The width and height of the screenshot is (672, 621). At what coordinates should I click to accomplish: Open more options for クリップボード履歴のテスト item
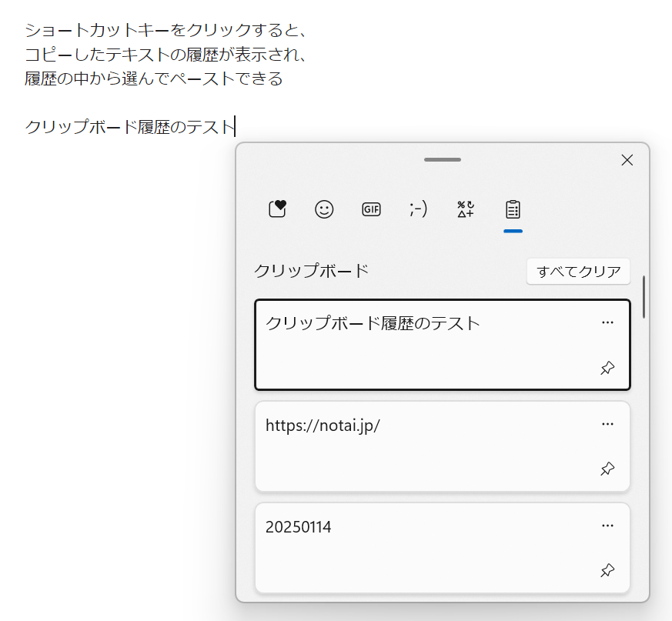tap(607, 322)
